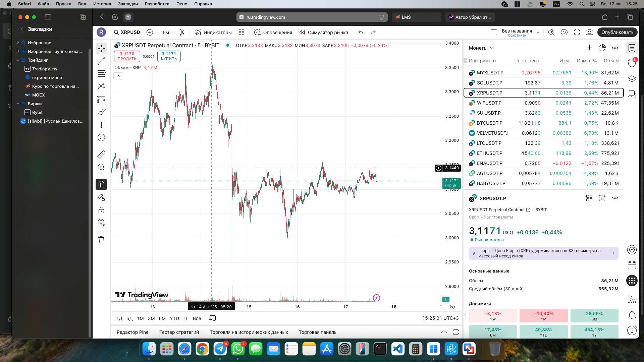Open the Индикаторы menu
This screenshot has height=362, width=644.
pos(213,32)
